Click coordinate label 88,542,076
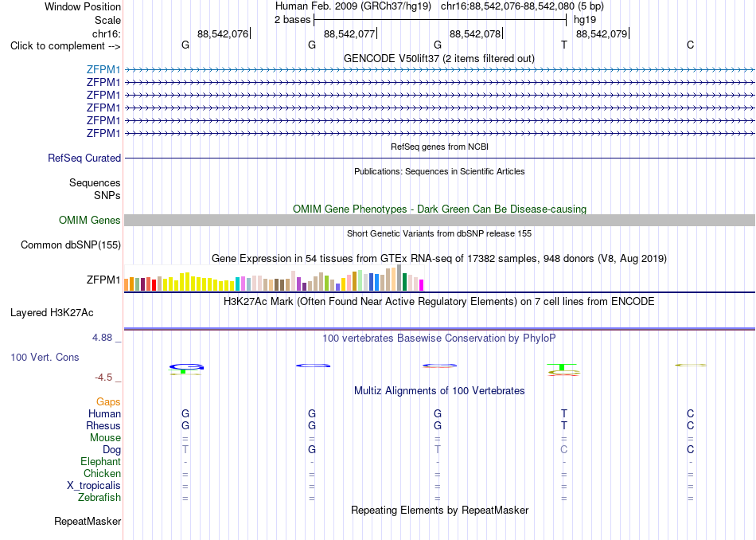Screen dimensions: 756x540 coord(223,33)
